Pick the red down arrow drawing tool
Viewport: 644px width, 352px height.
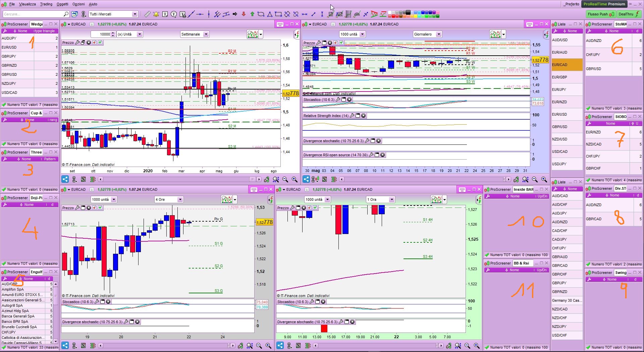pyautogui.click(x=244, y=14)
